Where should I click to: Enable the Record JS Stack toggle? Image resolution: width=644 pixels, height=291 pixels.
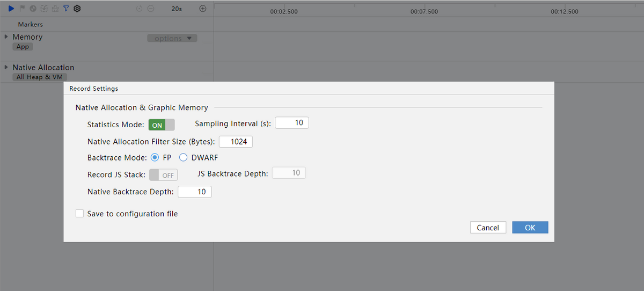pyautogui.click(x=163, y=175)
